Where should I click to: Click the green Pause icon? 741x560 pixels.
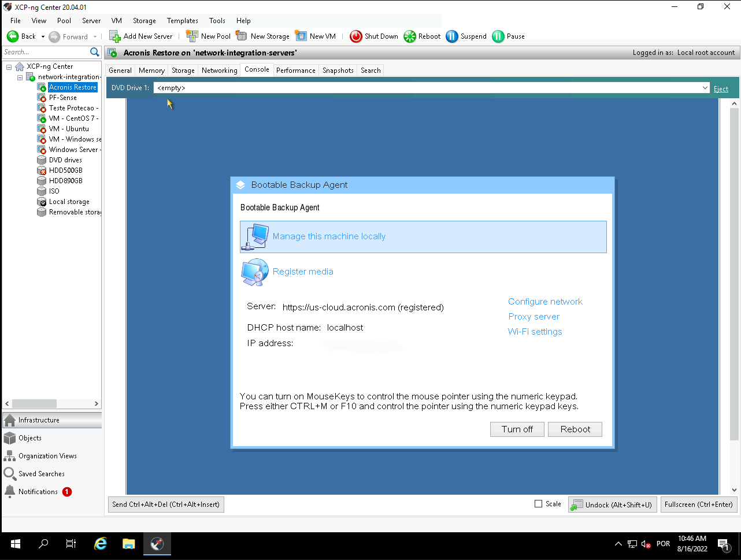(498, 36)
